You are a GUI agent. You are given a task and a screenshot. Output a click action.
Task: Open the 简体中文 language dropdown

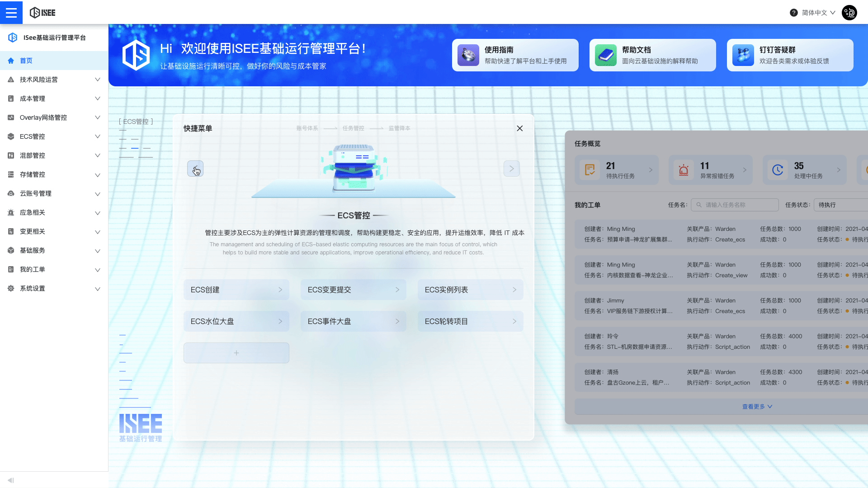tap(816, 12)
